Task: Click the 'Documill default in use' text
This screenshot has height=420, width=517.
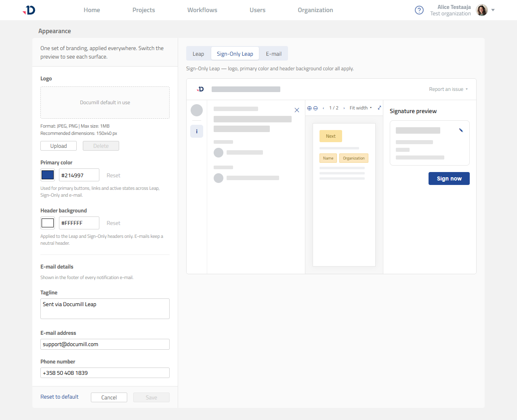Action: click(105, 103)
